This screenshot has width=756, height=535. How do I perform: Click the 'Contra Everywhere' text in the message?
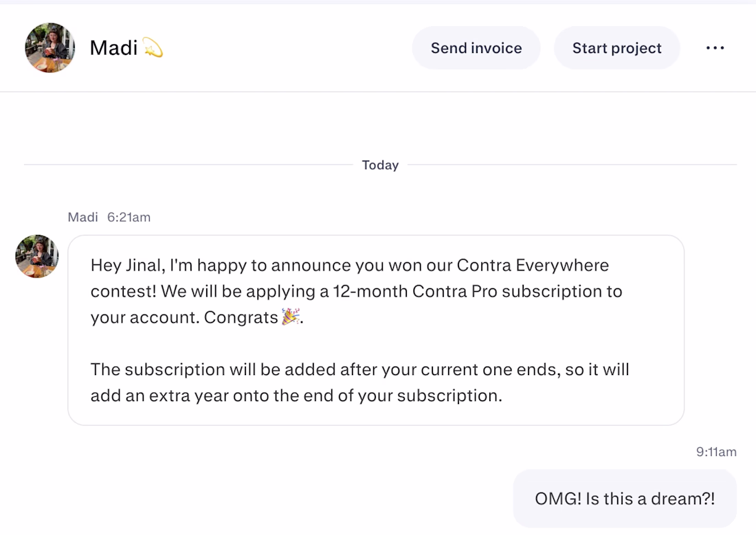point(533,265)
